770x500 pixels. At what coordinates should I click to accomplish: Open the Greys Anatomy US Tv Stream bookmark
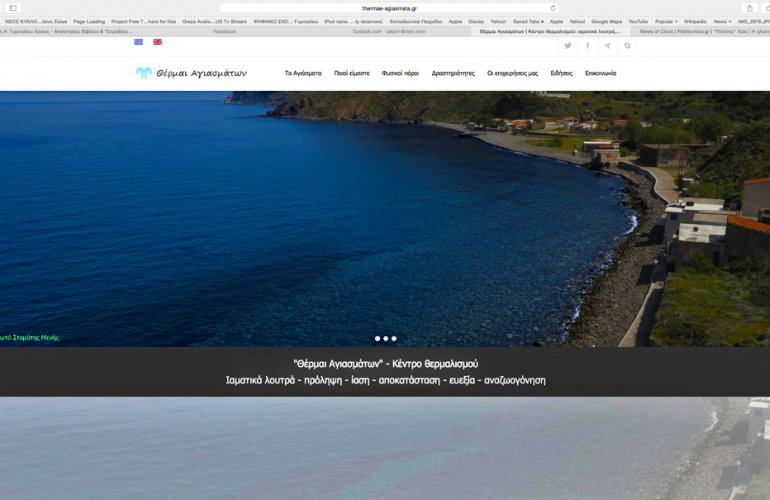215,22
